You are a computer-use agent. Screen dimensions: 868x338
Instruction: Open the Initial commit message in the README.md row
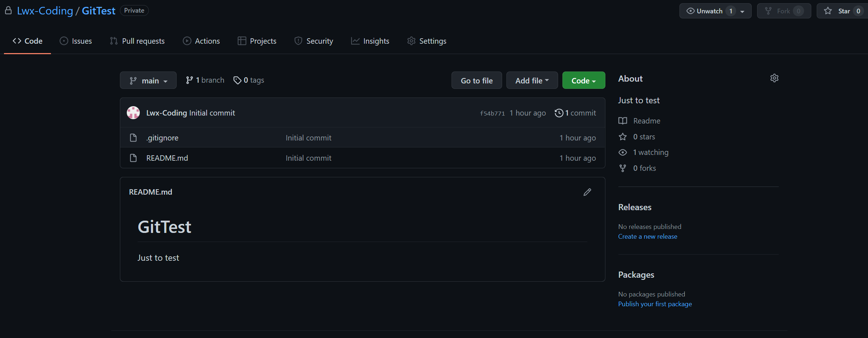tap(308, 158)
